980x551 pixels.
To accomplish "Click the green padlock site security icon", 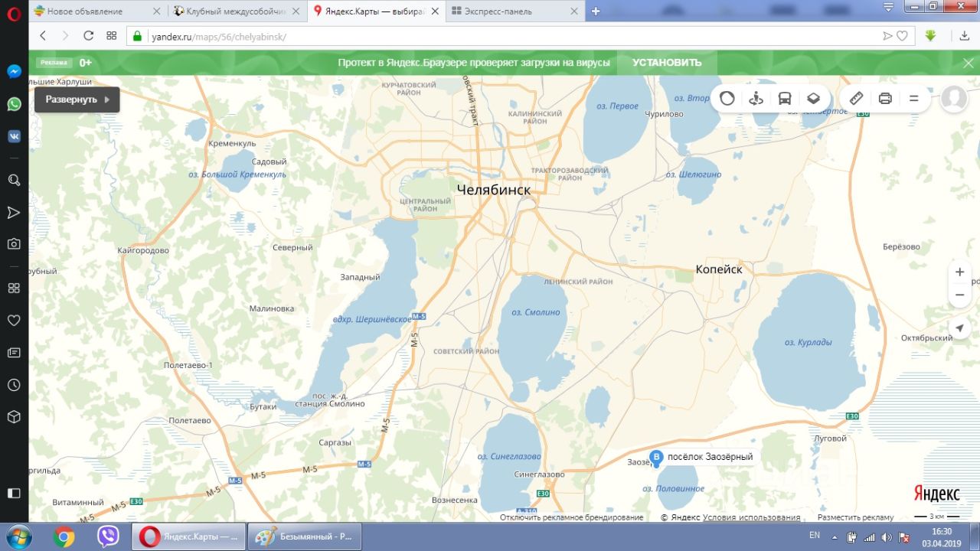I will (138, 36).
